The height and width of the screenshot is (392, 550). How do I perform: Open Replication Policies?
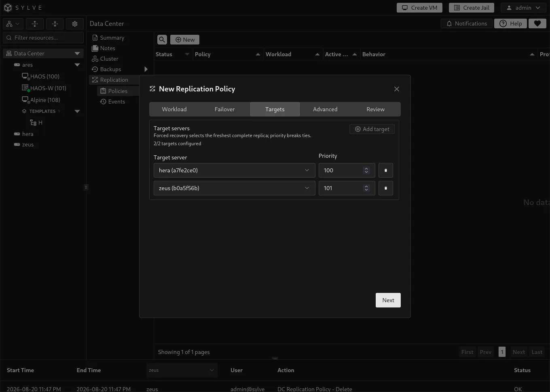pos(118,91)
